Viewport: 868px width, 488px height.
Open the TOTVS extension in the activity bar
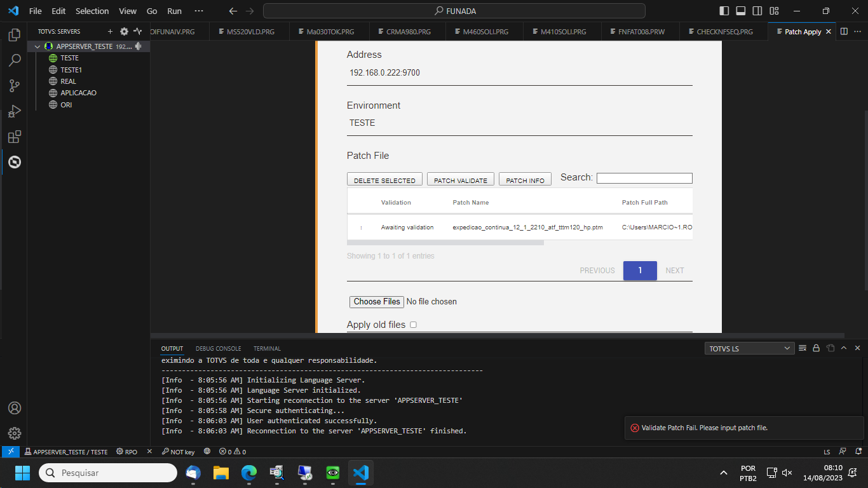coord(14,162)
